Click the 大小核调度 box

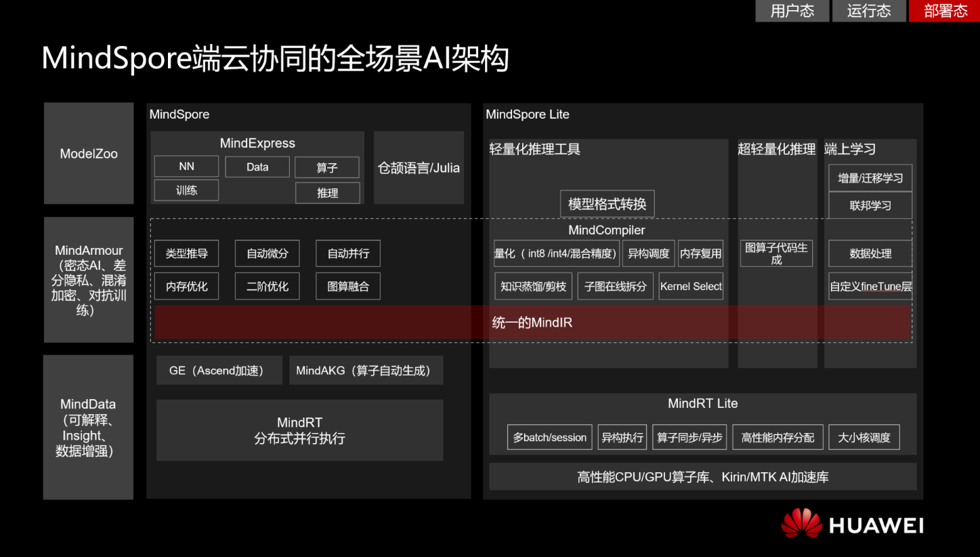[864, 438]
